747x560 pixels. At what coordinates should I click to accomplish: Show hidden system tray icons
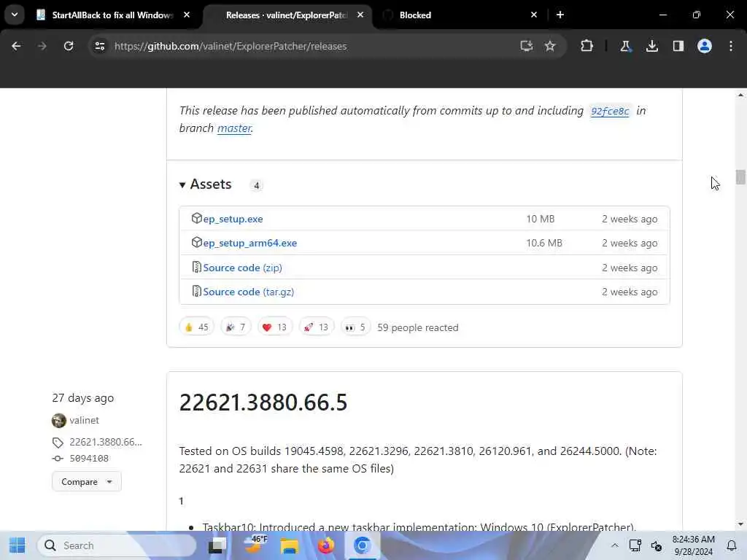(614, 545)
